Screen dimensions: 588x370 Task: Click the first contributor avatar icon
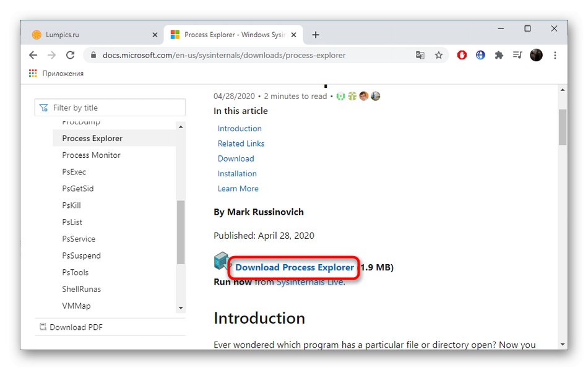click(340, 97)
